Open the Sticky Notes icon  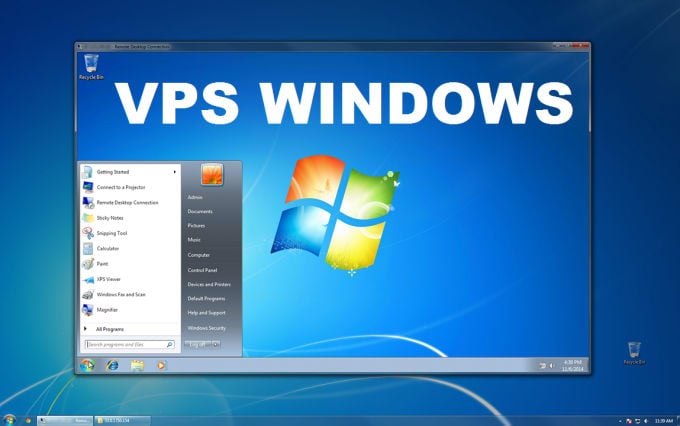(x=88, y=218)
